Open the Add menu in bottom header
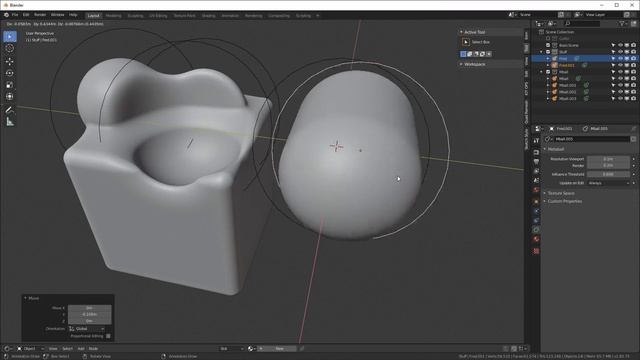This screenshot has width=640, height=360. coord(81,349)
